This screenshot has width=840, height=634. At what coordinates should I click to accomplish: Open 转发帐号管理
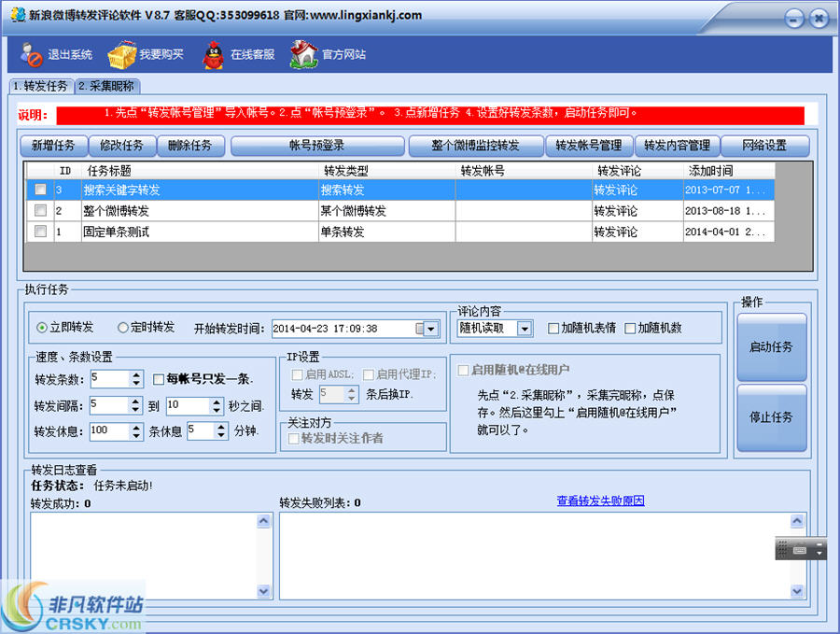tap(589, 146)
